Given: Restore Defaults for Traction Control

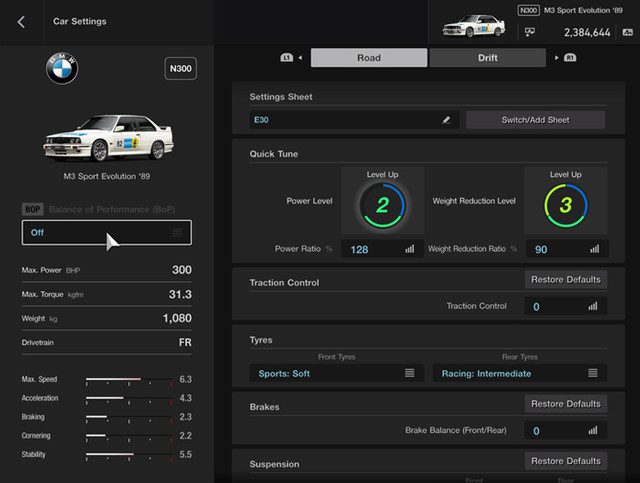Looking at the screenshot, I should pos(565,280).
